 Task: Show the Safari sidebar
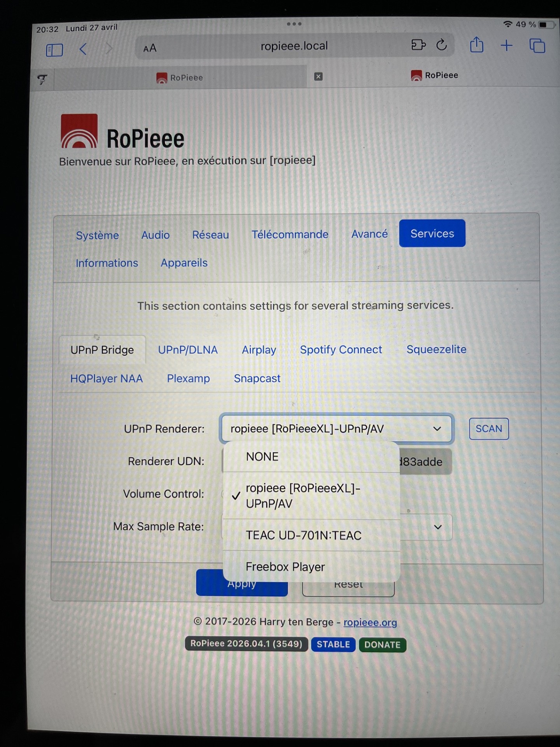54,50
